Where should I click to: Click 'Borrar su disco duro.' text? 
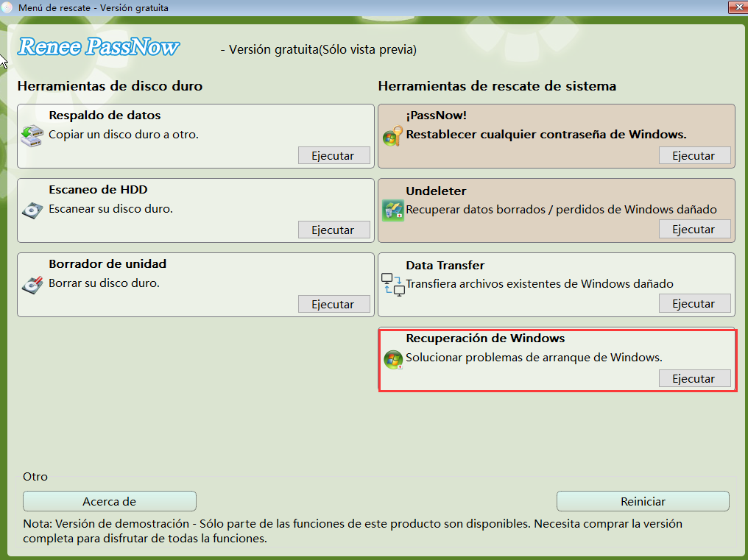[x=104, y=283]
